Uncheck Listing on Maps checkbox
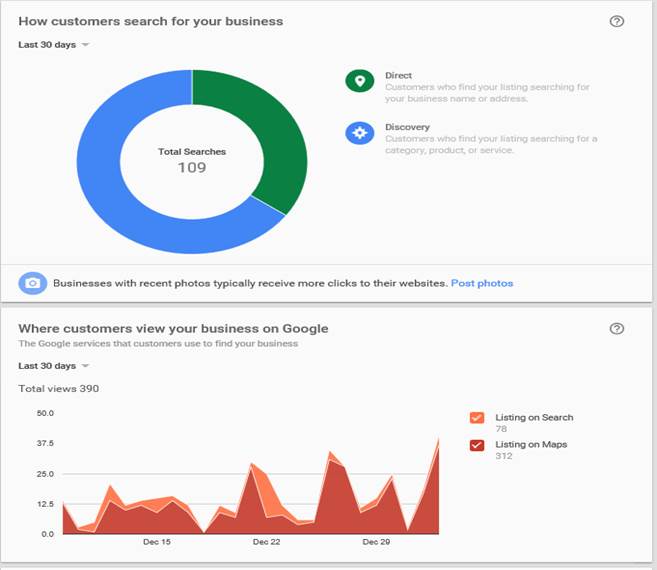This screenshot has width=657, height=570. 477,445
